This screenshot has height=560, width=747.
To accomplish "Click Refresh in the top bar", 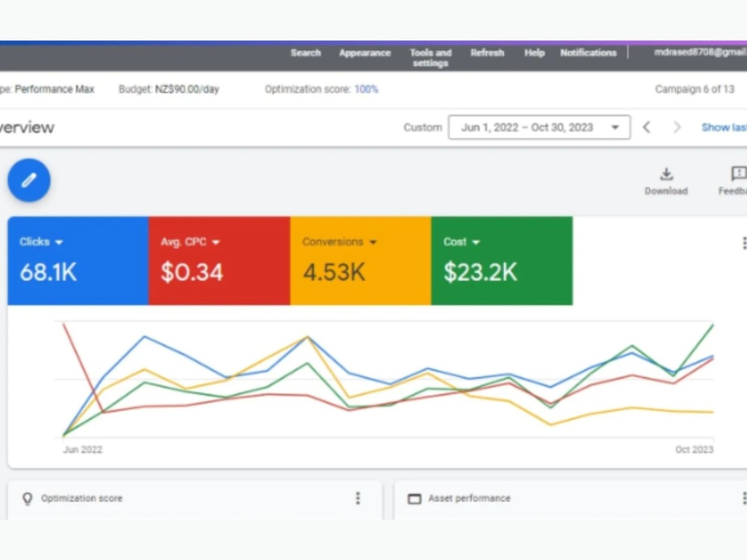I will (487, 53).
